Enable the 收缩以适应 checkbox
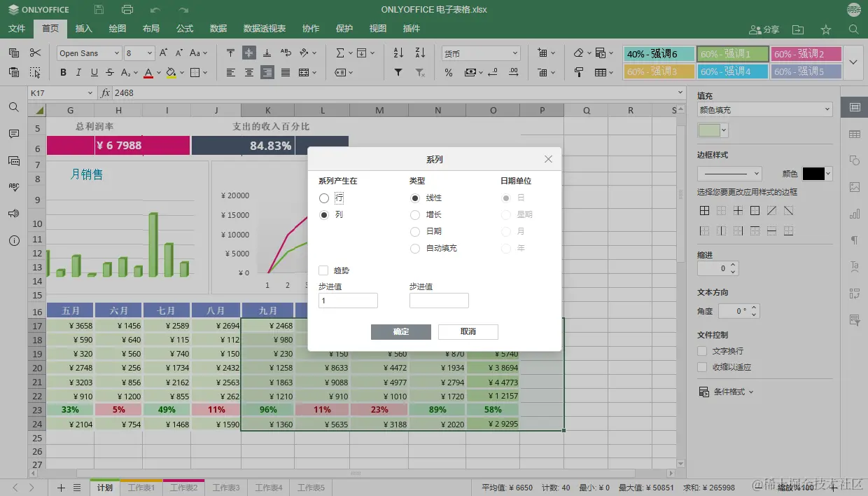This screenshot has width=868, height=496. [x=702, y=367]
